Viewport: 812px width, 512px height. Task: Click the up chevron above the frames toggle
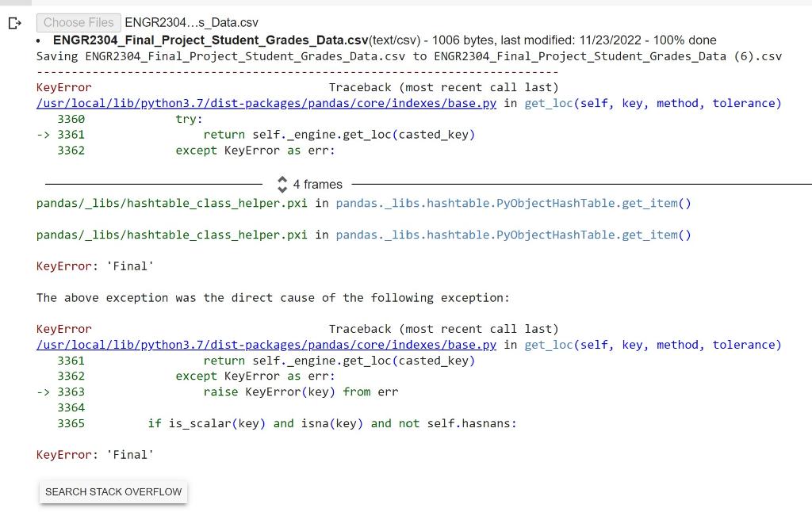pyautogui.click(x=282, y=181)
